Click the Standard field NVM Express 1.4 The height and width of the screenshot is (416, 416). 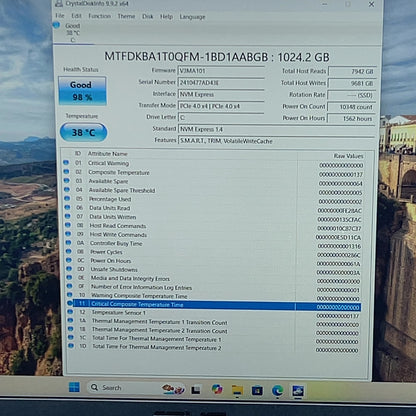277,129
